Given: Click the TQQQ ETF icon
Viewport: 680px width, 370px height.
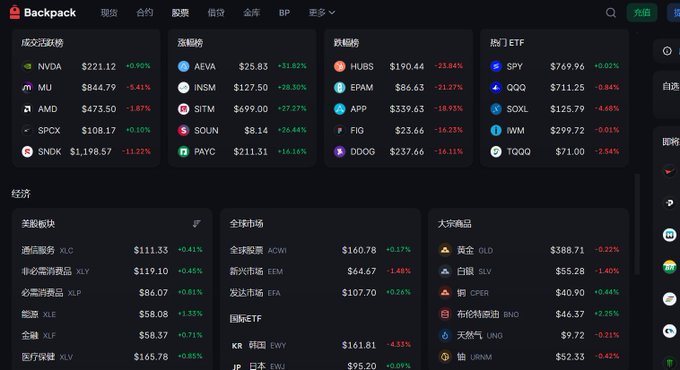Looking at the screenshot, I should pos(496,152).
